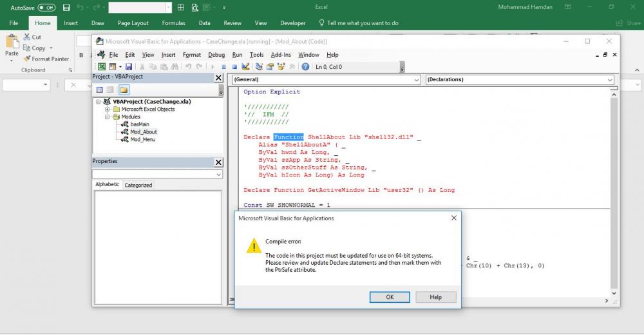Click Format Painter in Excel ribbon
Image resolution: width=644 pixels, height=335 pixels.
46,59
